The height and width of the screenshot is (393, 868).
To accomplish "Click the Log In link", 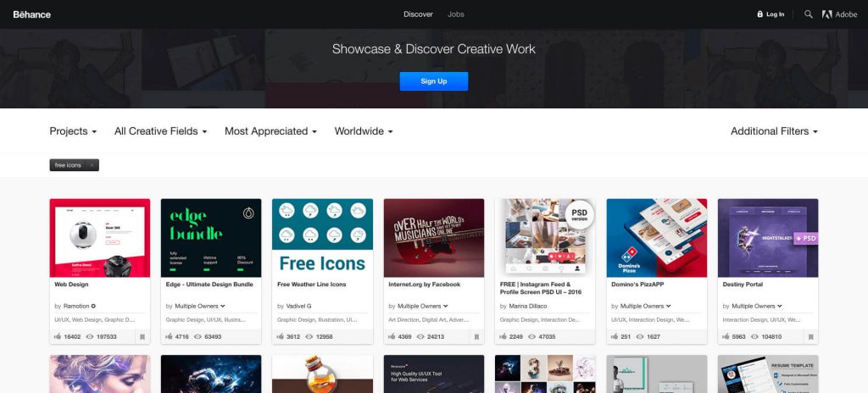I will point(775,14).
